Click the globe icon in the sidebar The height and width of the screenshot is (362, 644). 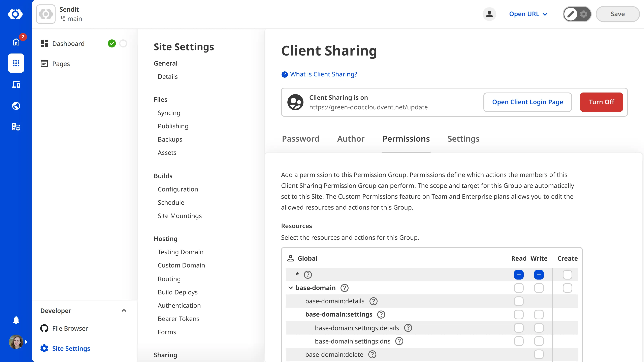pyautogui.click(x=16, y=106)
